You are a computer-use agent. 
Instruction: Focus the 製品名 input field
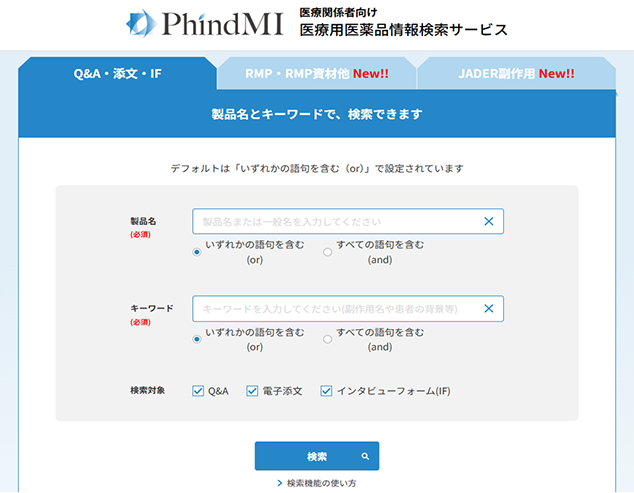tap(348, 221)
